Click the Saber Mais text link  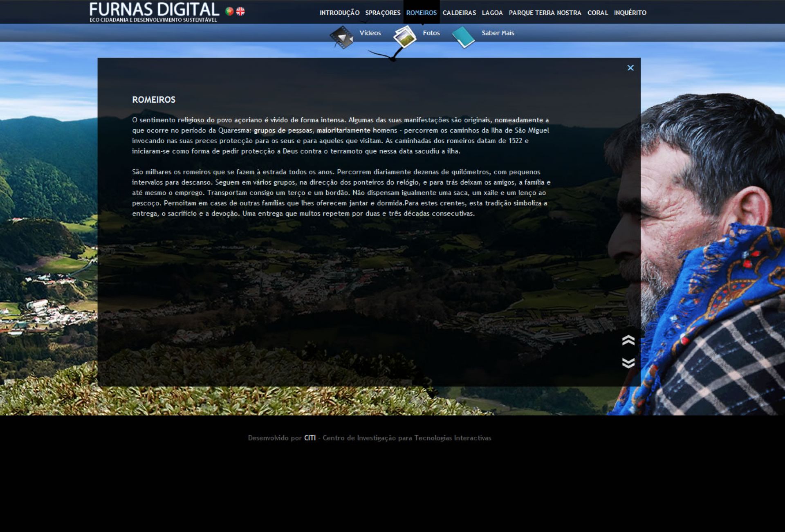click(498, 33)
